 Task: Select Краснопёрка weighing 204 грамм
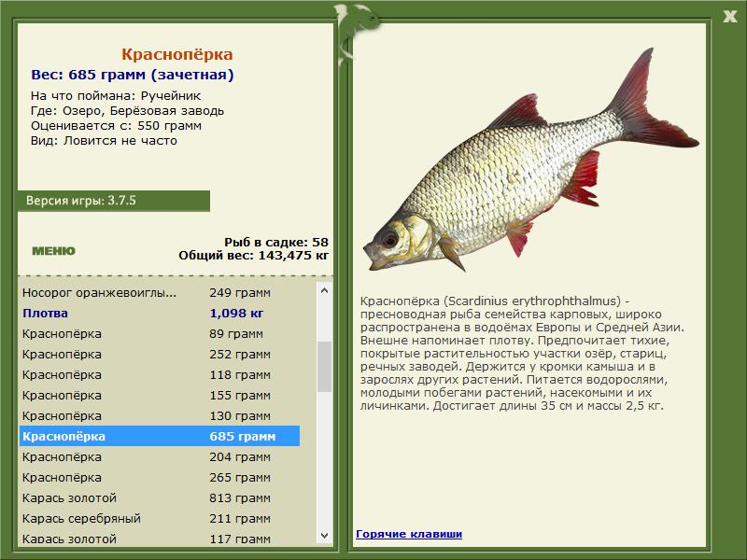(x=160, y=456)
